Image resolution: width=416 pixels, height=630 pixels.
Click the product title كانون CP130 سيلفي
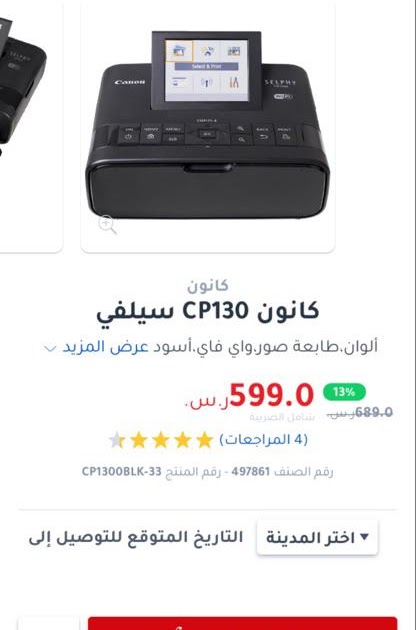tap(207, 312)
